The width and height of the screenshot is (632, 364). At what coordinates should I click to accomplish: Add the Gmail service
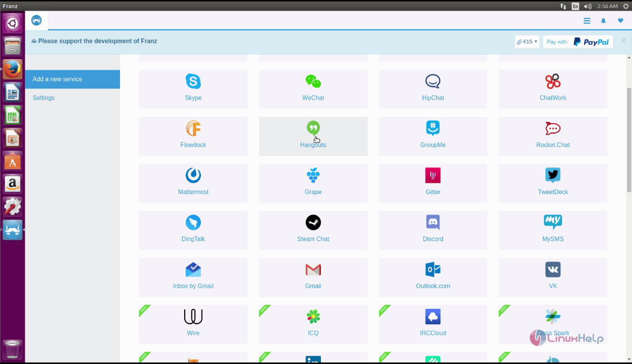pyautogui.click(x=313, y=277)
